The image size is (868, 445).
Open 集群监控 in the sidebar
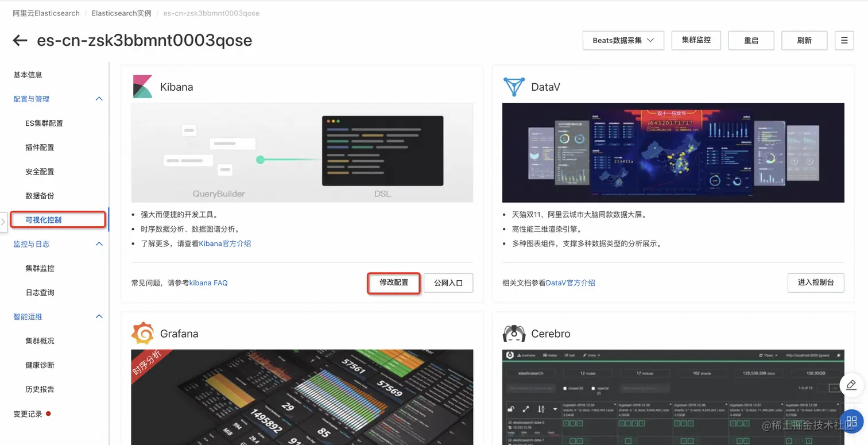tap(40, 268)
